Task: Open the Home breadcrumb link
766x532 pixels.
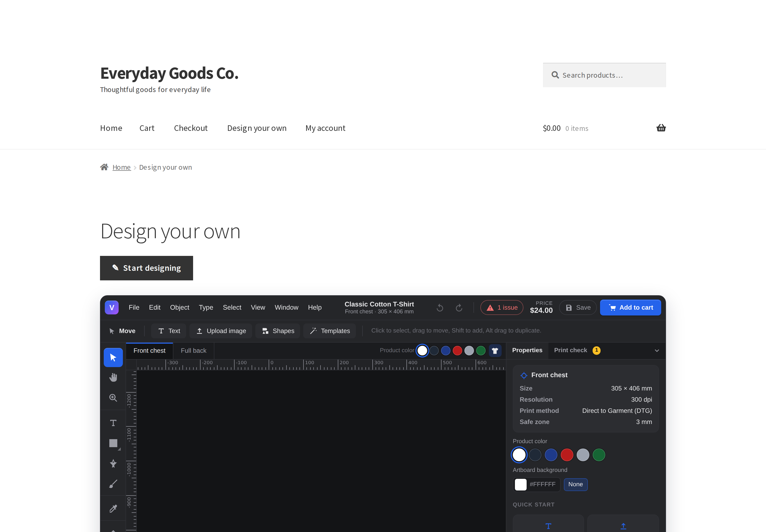Action: [121, 167]
